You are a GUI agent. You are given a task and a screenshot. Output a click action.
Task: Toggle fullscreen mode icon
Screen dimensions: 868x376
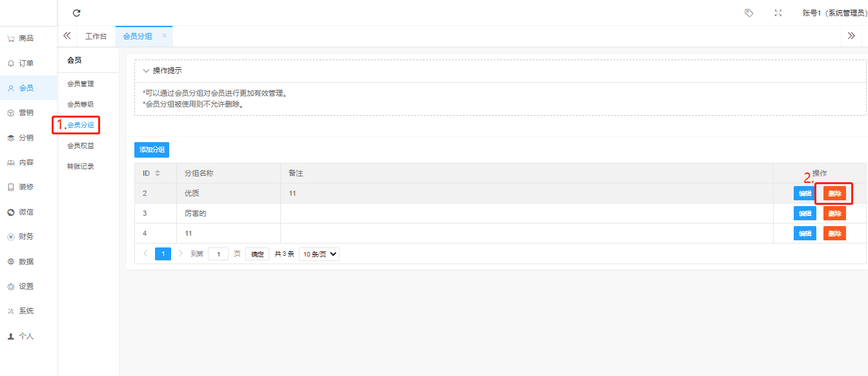tap(778, 13)
